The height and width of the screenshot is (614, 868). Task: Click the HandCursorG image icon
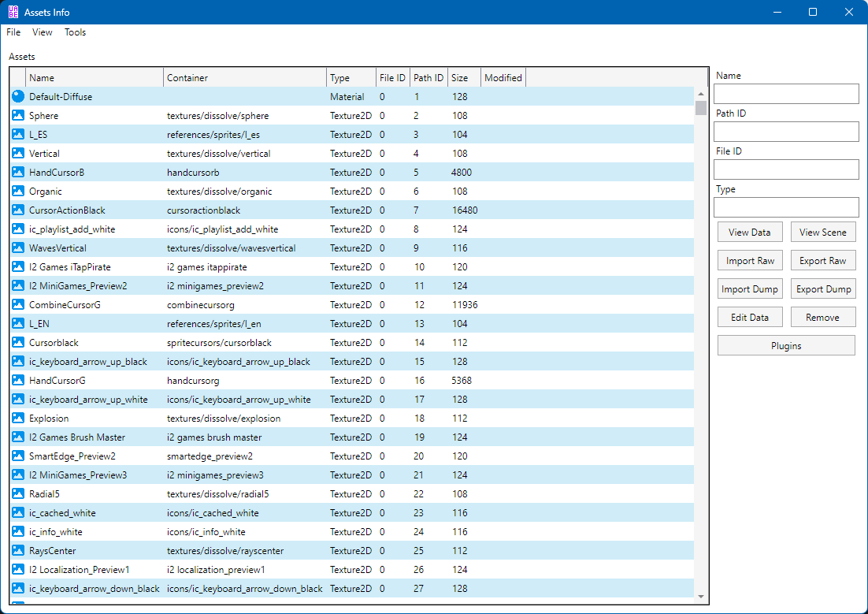pos(18,380)
